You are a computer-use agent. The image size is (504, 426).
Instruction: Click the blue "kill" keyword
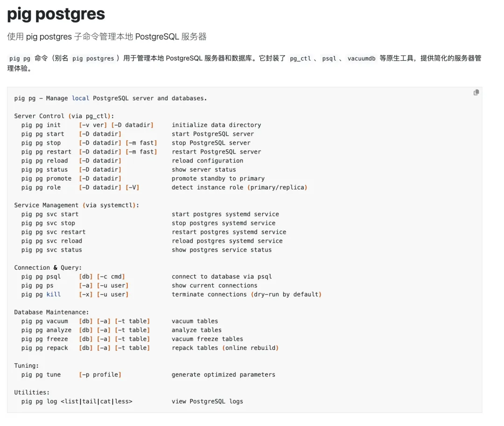pyautogui.click(x=54, y=294)
